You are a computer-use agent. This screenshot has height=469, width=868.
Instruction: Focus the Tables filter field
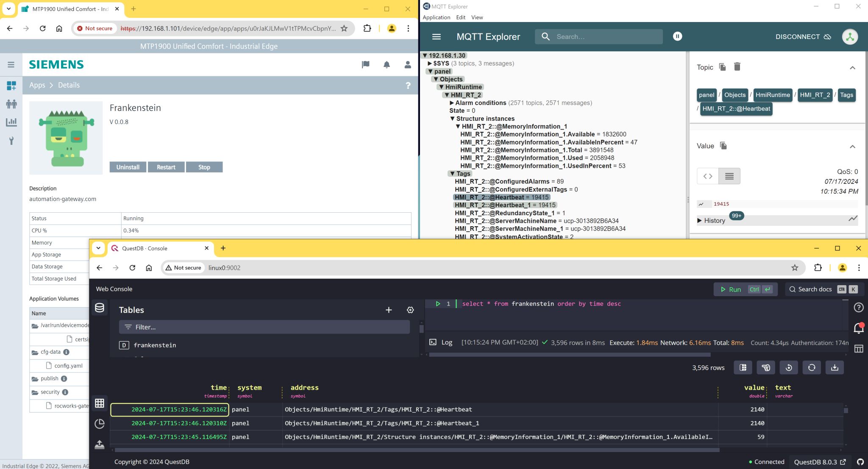click(x=264, y=327)
